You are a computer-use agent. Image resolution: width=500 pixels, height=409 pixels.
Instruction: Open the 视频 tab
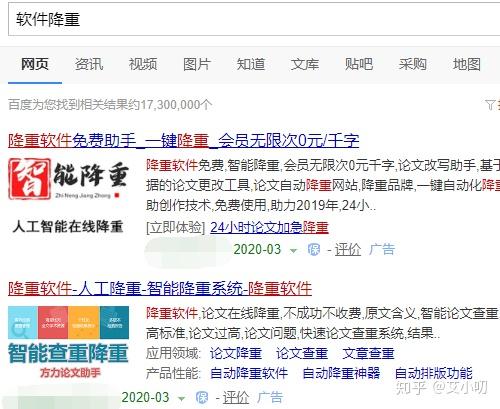pos(143,64)
